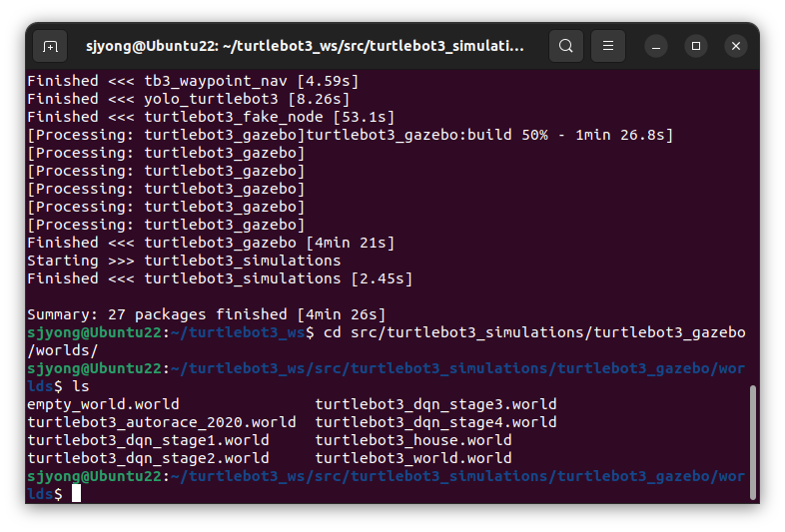
Task: Click turtlebot3_dqn_stage1.world in the listing
Action: tap(148, 440)
